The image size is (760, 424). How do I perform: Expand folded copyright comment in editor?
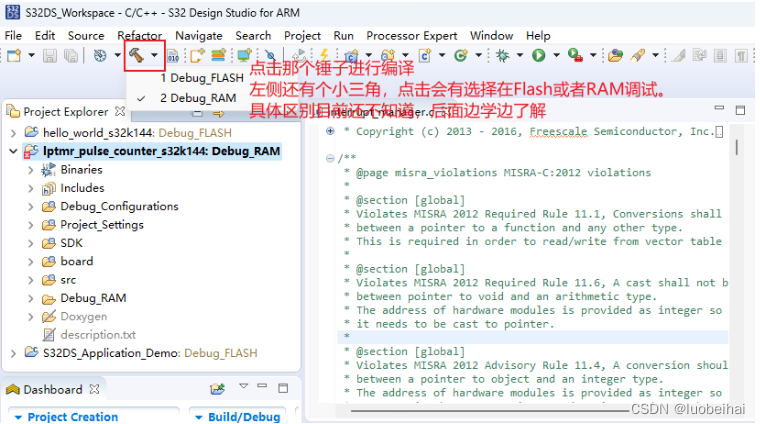[331, 131]
